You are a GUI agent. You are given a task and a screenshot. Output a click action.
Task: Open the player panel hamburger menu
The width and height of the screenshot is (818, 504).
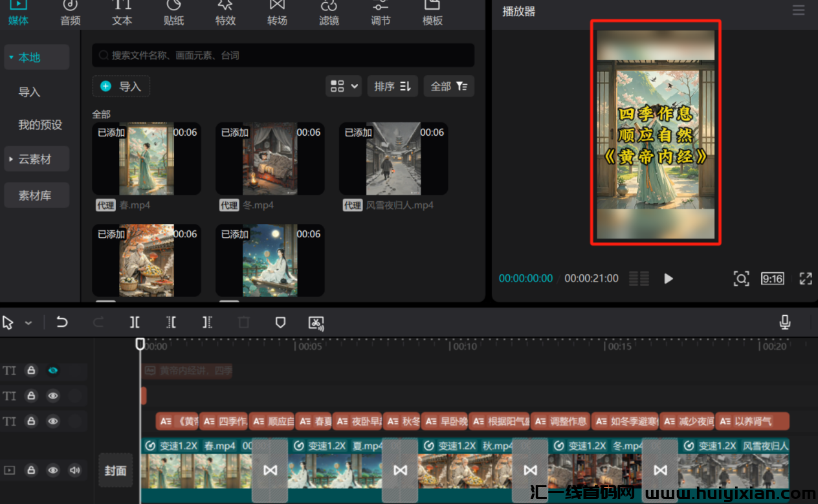click(x=799, y=11)
